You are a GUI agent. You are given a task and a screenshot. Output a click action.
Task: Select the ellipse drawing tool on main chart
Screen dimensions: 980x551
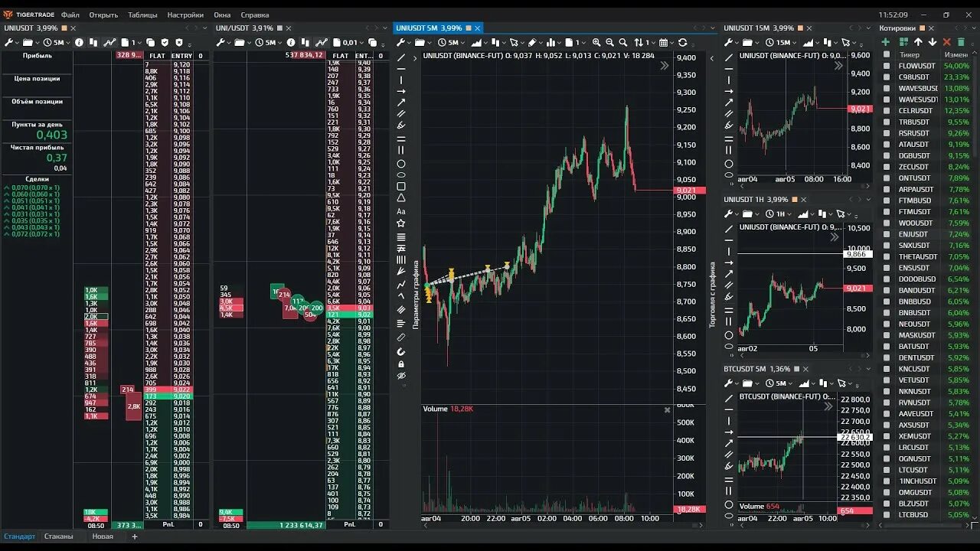point(401,175)
